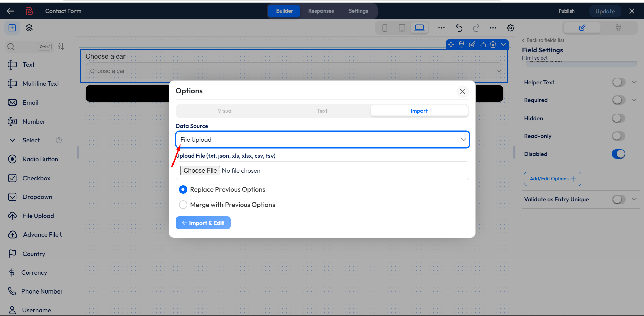Viewport: 644px width, 316px height.
Task: Duplicate the field using copy icon
Action: pos(482,44)
